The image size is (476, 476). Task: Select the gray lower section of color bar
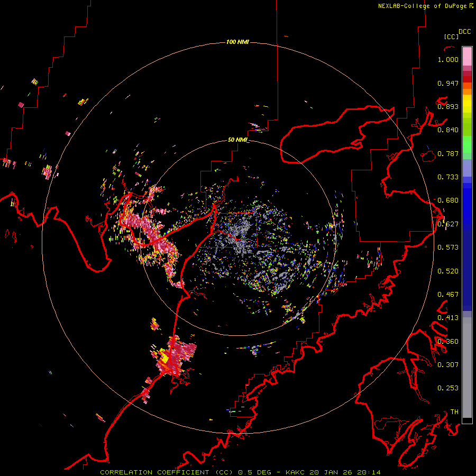467,368
